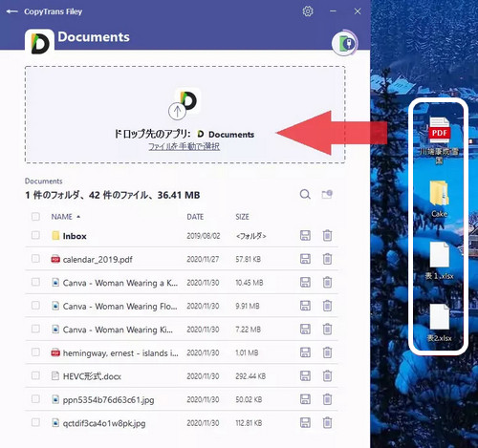
Task: Delete the 10.45 MB Canva image
Action: click(x=327, y=283)
